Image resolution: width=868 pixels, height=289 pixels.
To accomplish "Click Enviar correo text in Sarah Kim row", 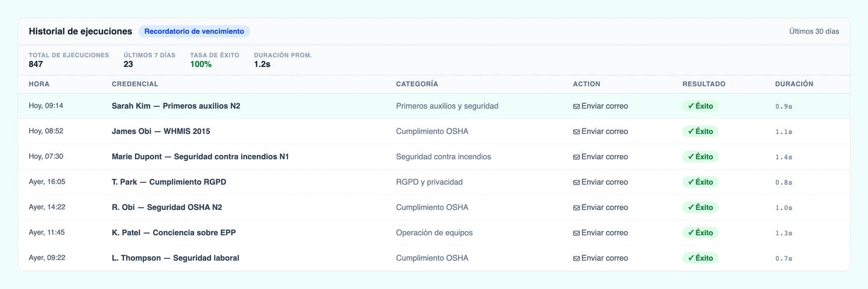I will point(605,106).
